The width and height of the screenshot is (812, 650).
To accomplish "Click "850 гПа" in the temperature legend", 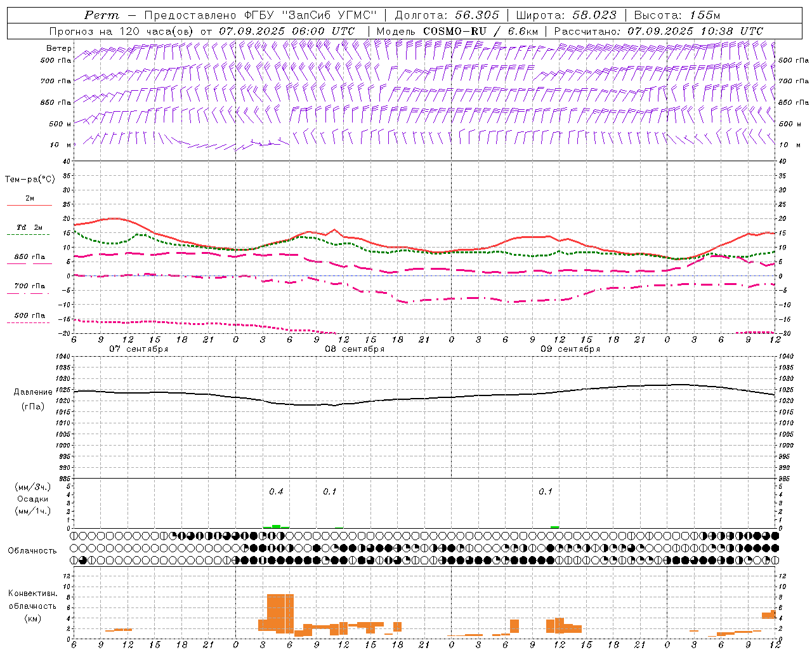I will pos(30,257).
